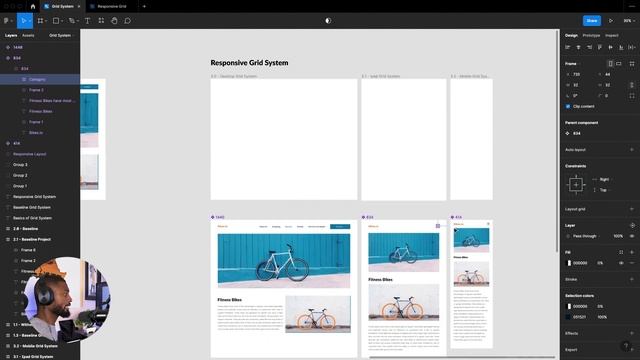Select the Pen tool
Image resolution: width=640 pixels, height=360 pixels.
[71, 20]
